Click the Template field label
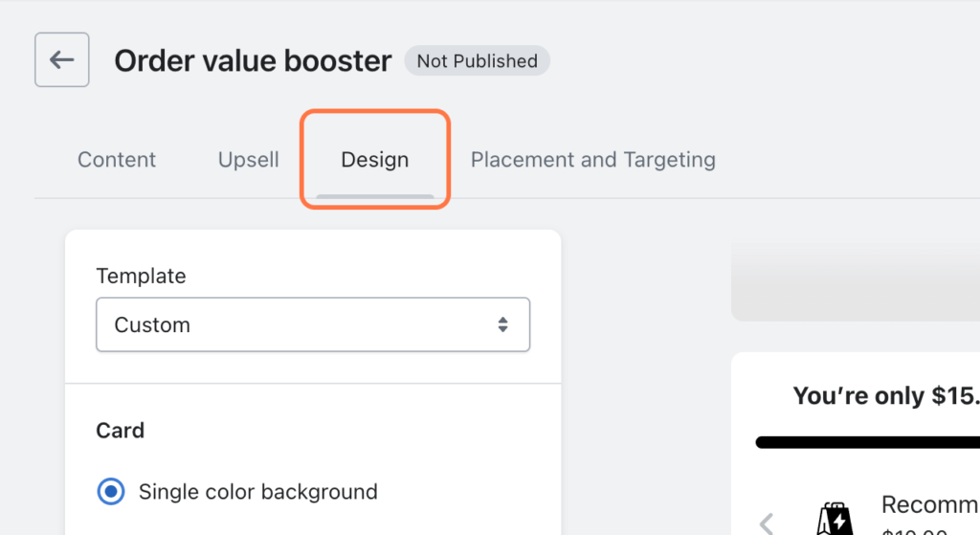Viewport: 980px width, 535px height. pos(141,276)
